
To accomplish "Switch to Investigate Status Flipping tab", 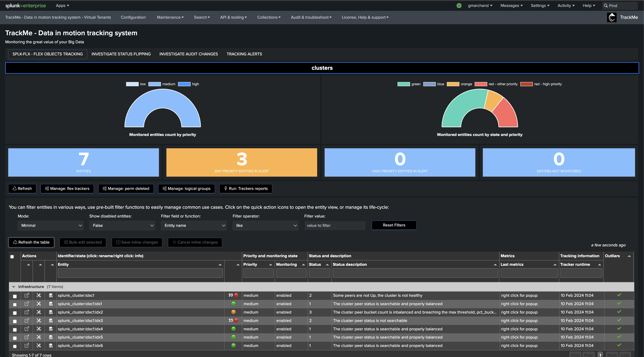I will 121,54.
